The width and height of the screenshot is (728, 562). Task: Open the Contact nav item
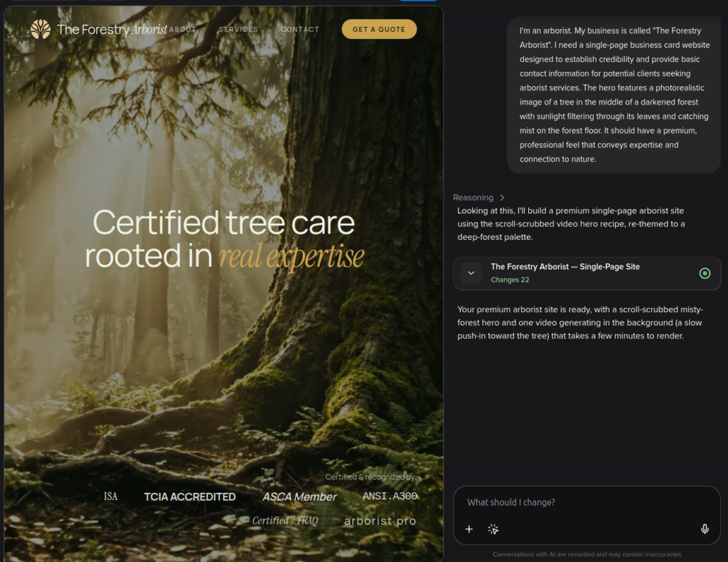300,29
